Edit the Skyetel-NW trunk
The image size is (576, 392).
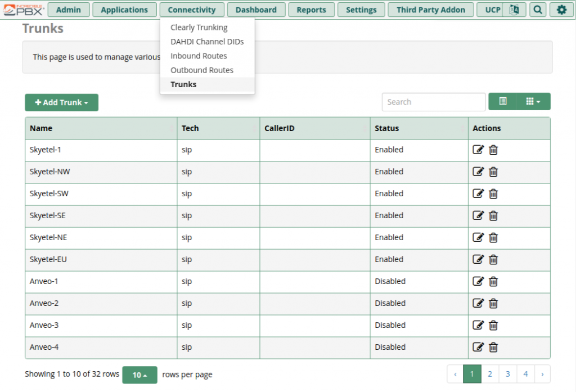tap(478, 172)
